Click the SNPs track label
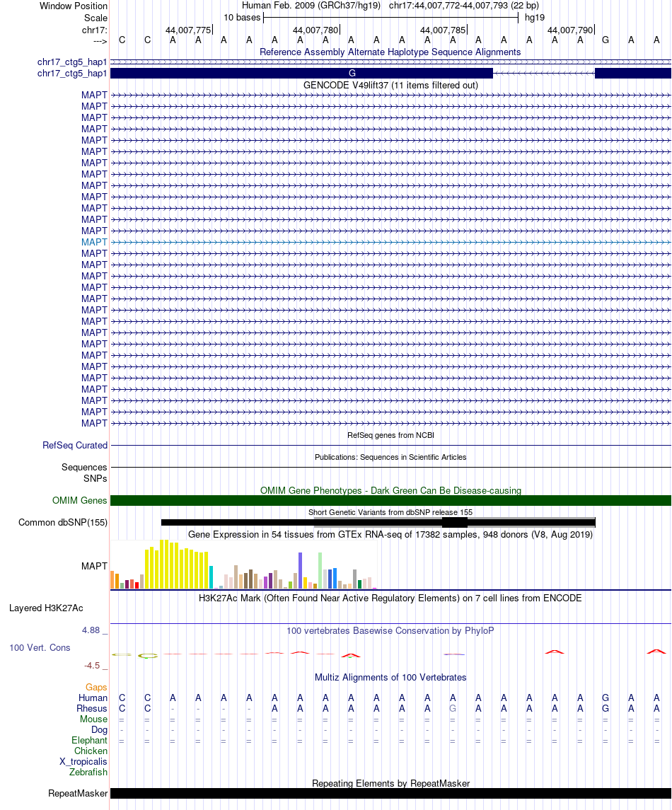 pyautogui.click(x=95, y=479)
